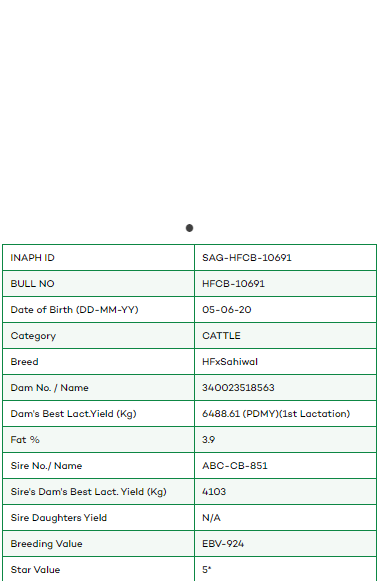This screenshot has height=581, width=378.
Task: Click the INAPH ID label
Action: point(33,258)
